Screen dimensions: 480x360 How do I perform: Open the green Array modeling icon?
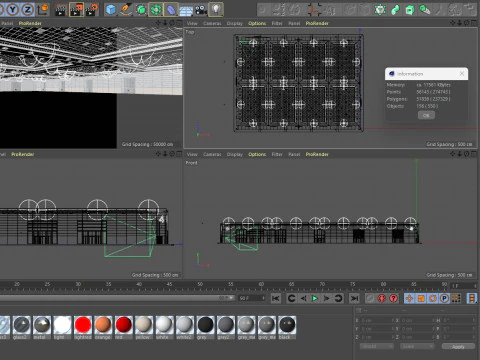pos(156,10)
